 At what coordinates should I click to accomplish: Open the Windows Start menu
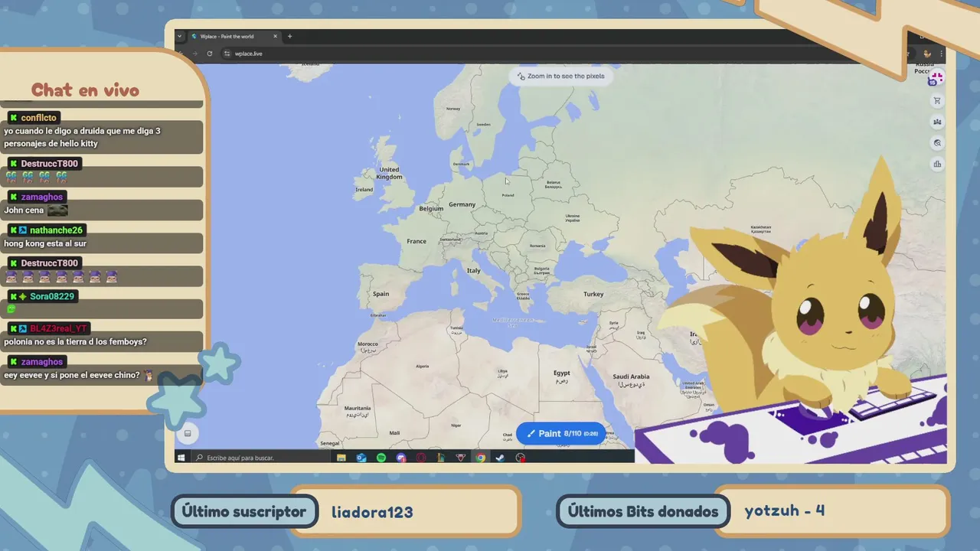[x=181, y=458]
